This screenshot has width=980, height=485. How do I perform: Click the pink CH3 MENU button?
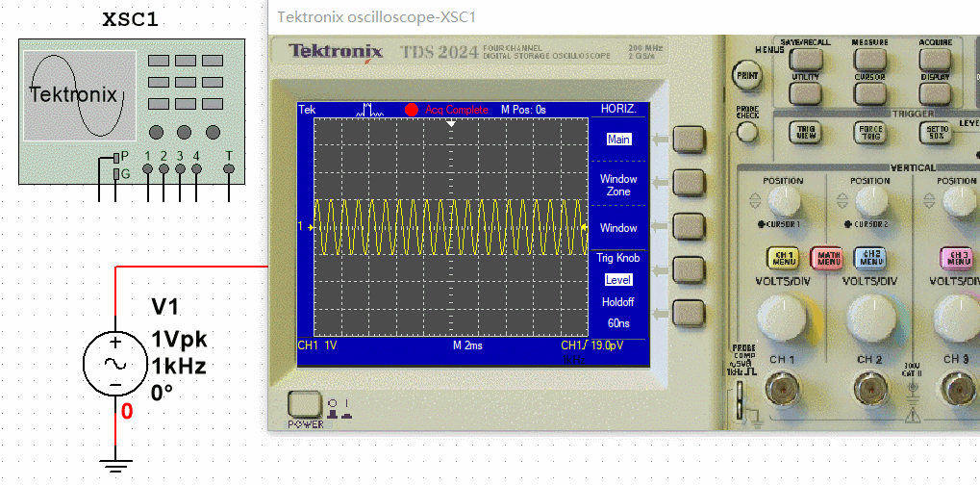pyautogui.click(x=957, y=258)
